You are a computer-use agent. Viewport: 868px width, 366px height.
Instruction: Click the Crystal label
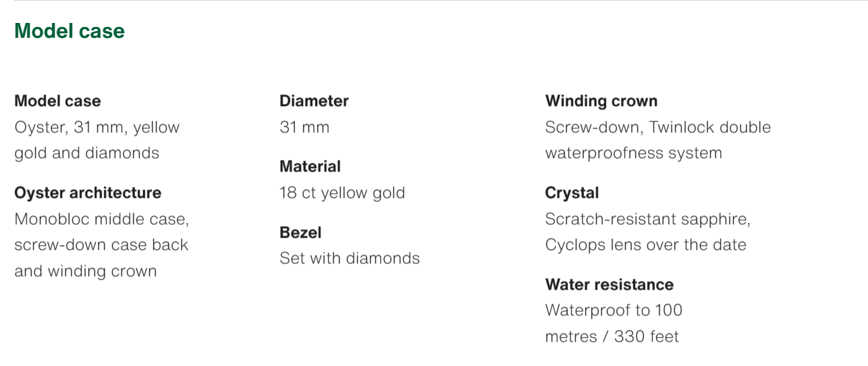pyautogui.click(x=572, y=193)
